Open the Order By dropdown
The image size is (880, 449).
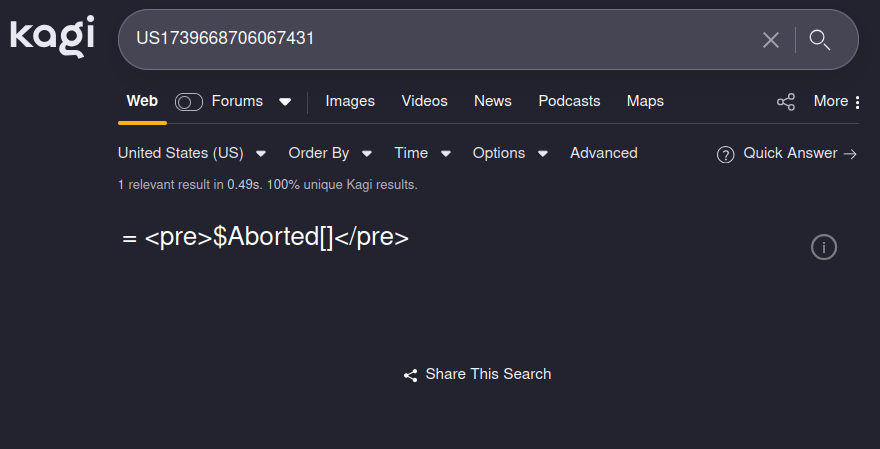coord(330,153)
